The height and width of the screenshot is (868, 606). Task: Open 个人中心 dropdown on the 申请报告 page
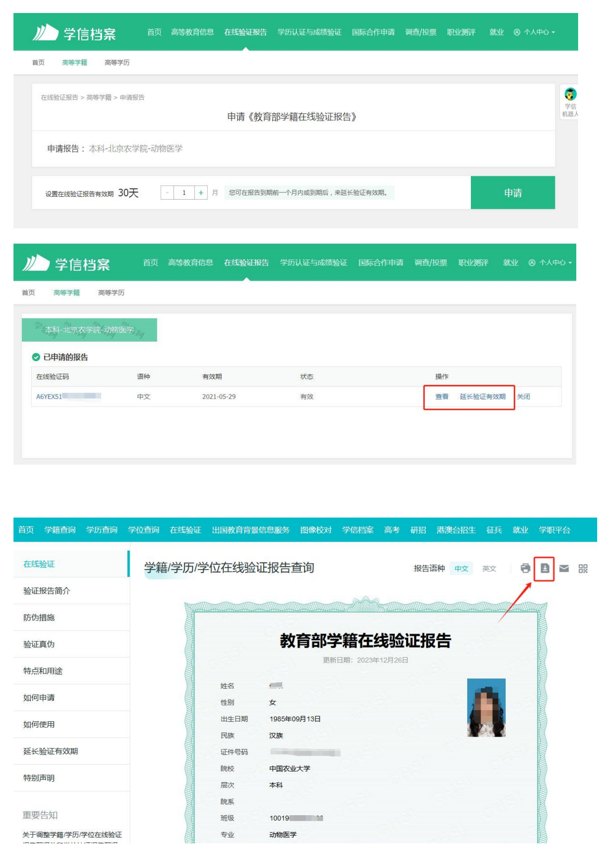(x=534, y=32)
